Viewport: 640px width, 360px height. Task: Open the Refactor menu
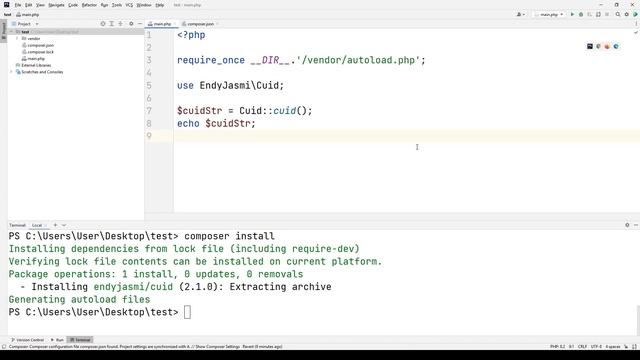[x=89, y=5]
